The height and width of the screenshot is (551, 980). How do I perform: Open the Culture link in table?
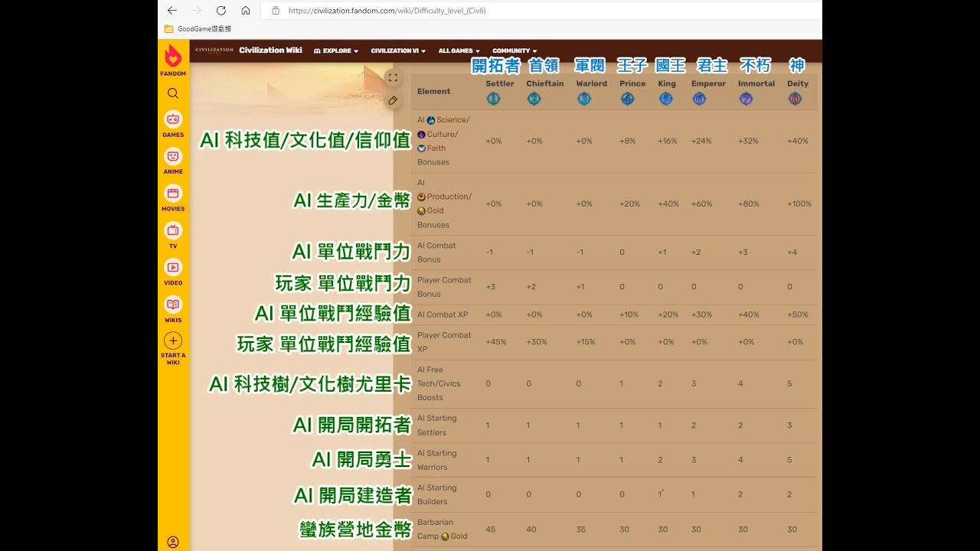point(442,135)
